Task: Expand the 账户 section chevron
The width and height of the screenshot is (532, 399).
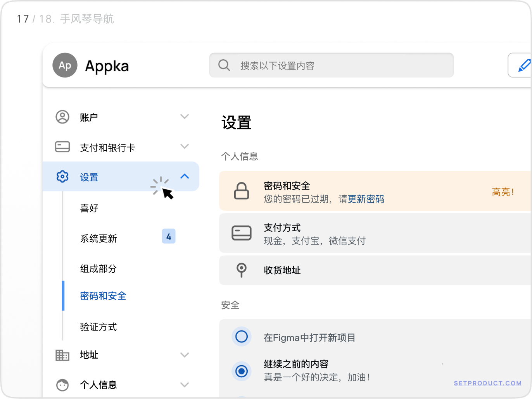Action: coord(185,116)
